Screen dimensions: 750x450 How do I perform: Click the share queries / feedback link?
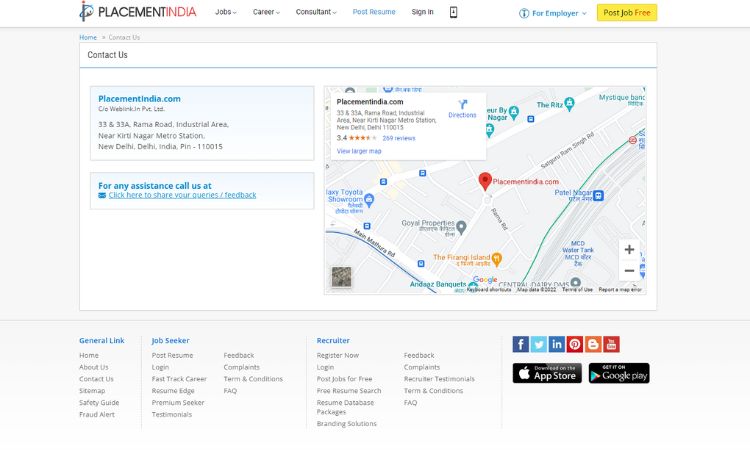pos(182,195)
